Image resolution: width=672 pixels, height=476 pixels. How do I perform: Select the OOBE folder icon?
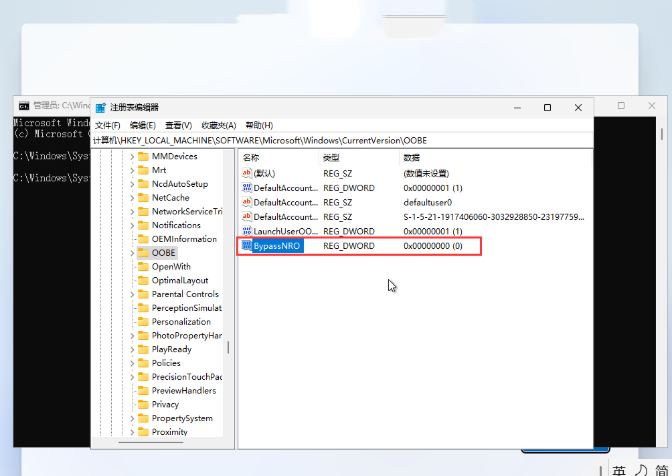click(x=143, y=253)
